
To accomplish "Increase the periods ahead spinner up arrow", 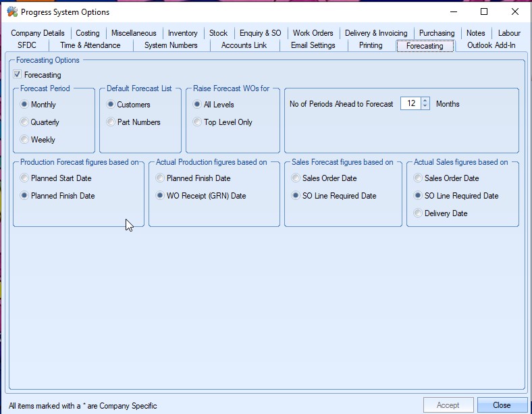I will (x=425, y=101).
